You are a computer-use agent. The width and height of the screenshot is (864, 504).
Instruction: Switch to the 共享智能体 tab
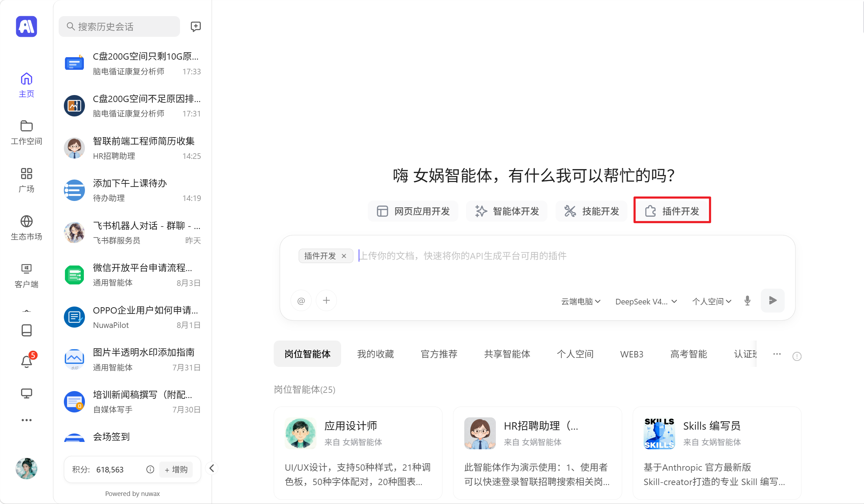pyautogui.click(x=507, y=354)
